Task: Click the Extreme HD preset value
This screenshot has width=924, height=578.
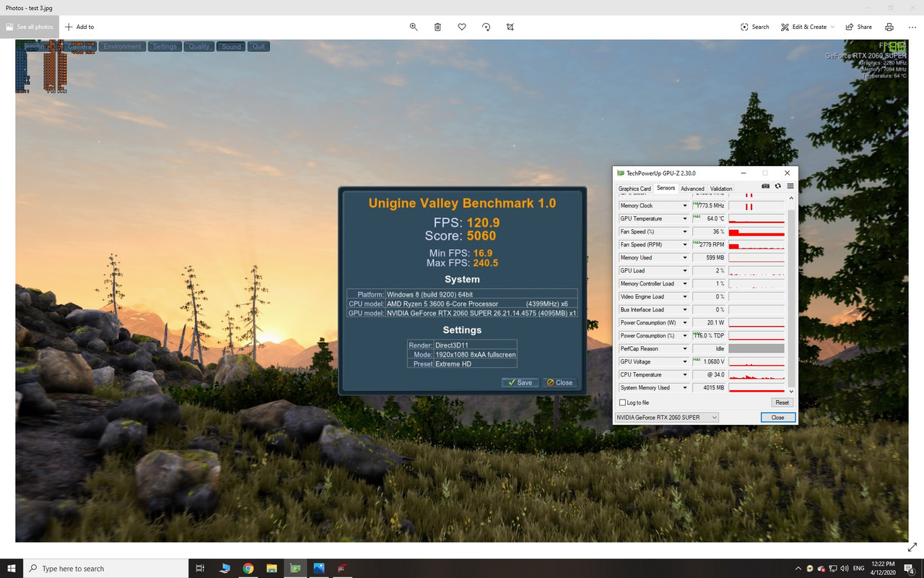Action: pyautogui.click(x=453, y=363)
